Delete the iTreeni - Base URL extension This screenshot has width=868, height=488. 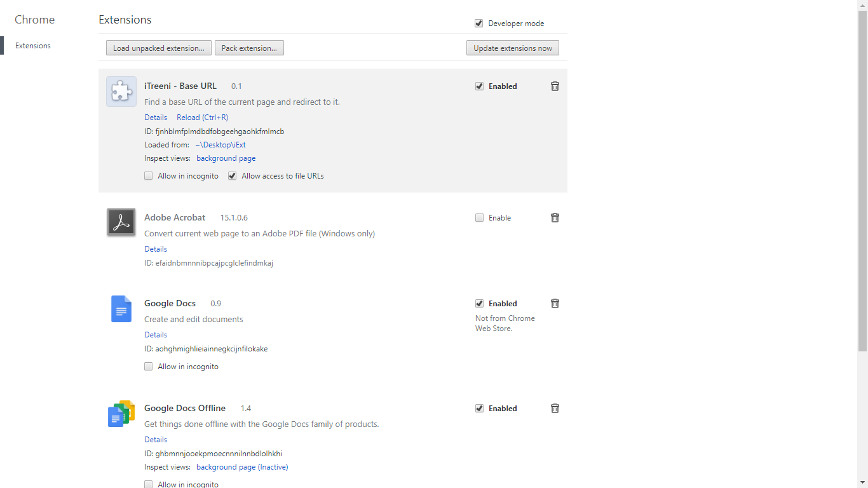click(555, 86)
